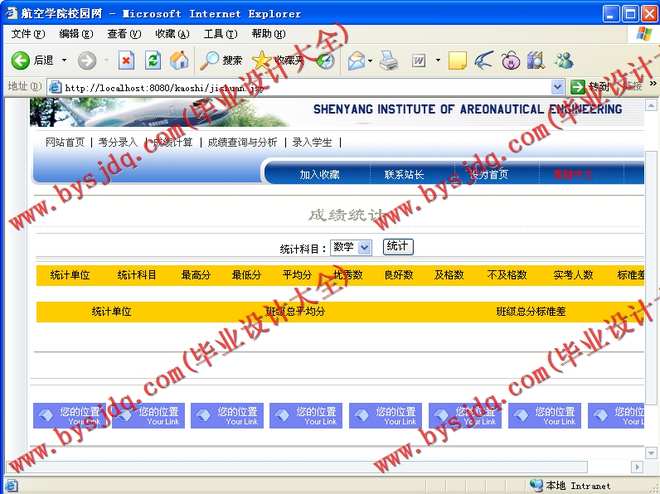Refresh the page with the toolbar icon
The height and width of the screenshot is (494, 660).
pyautogui.click(x=153, y=60)
